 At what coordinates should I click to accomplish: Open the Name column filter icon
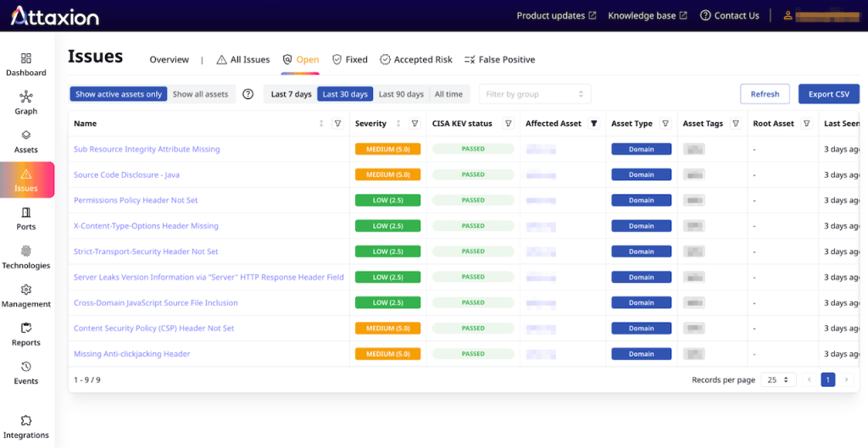[337, 124]
